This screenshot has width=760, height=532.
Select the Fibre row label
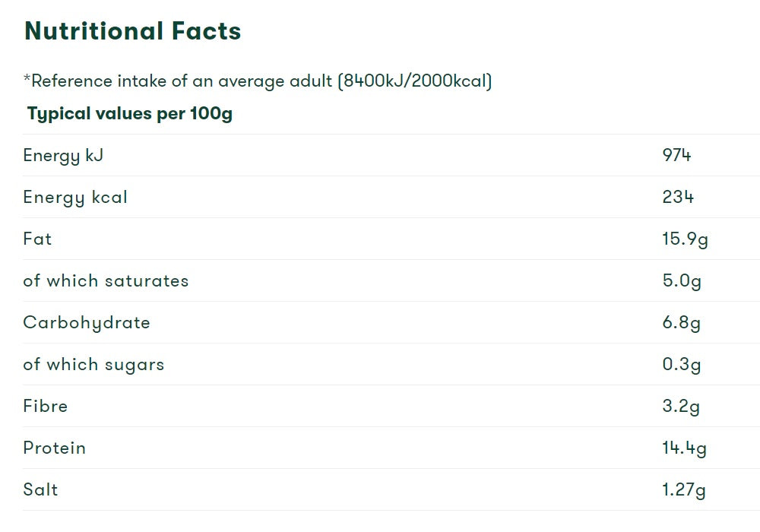[x=46, y=406]
